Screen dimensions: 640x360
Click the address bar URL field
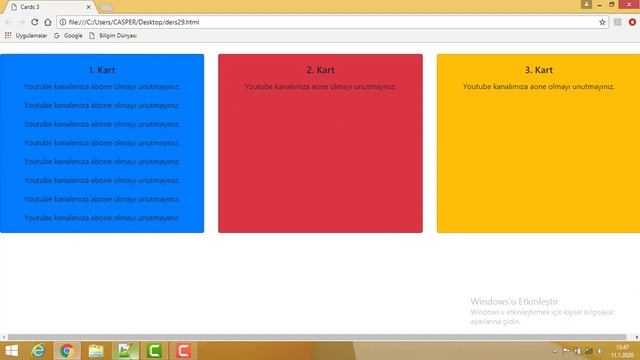click(331, 22)
